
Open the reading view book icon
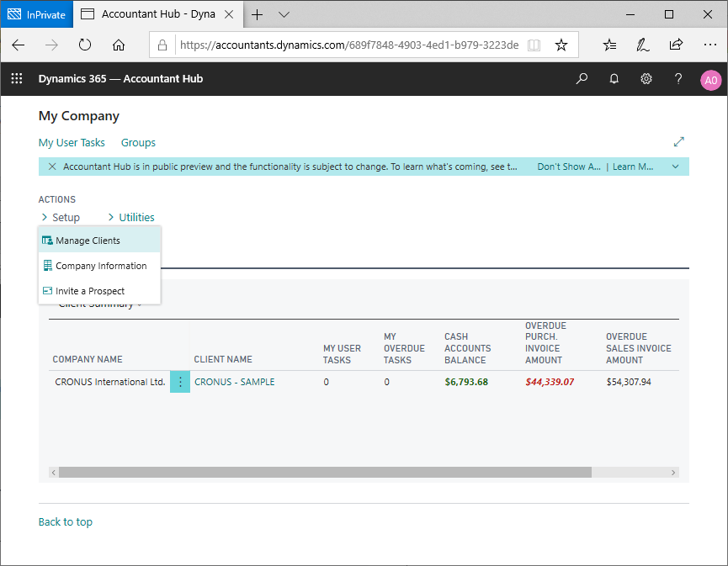[534, 45]
